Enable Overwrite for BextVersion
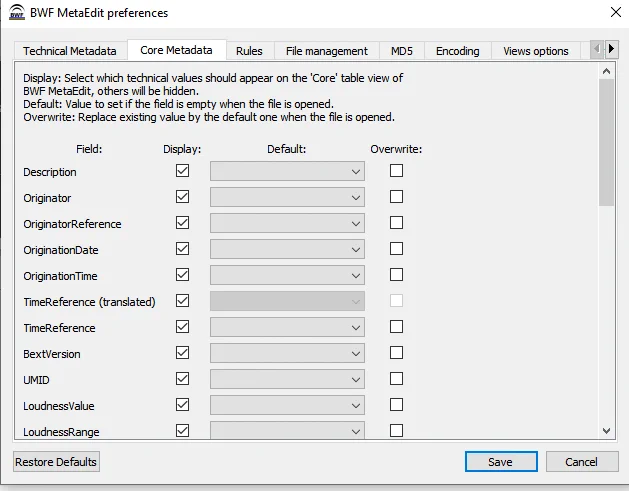This screenshot has width=629, height=491. [396, 353]
